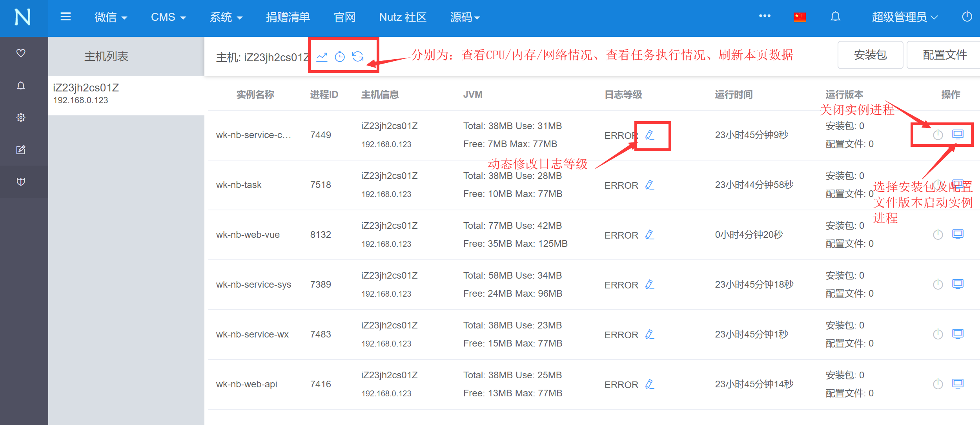
Task: Expand the 微信 dropdown menu
Action: [111, 17]
